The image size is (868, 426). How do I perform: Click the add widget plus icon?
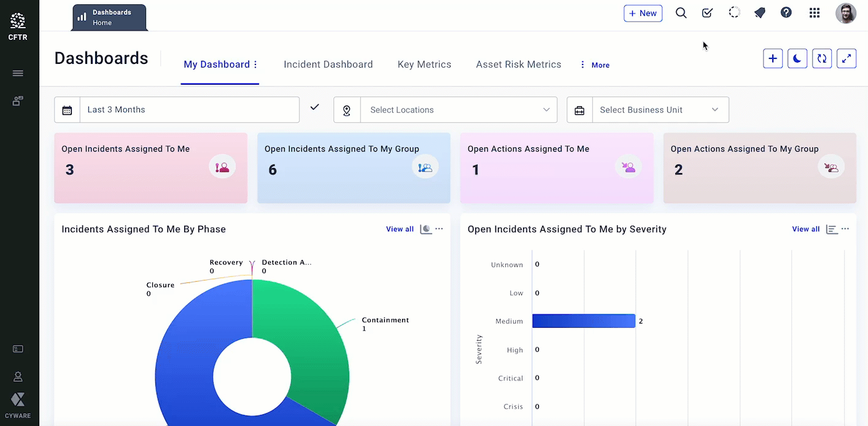click(x=773, y=59)
